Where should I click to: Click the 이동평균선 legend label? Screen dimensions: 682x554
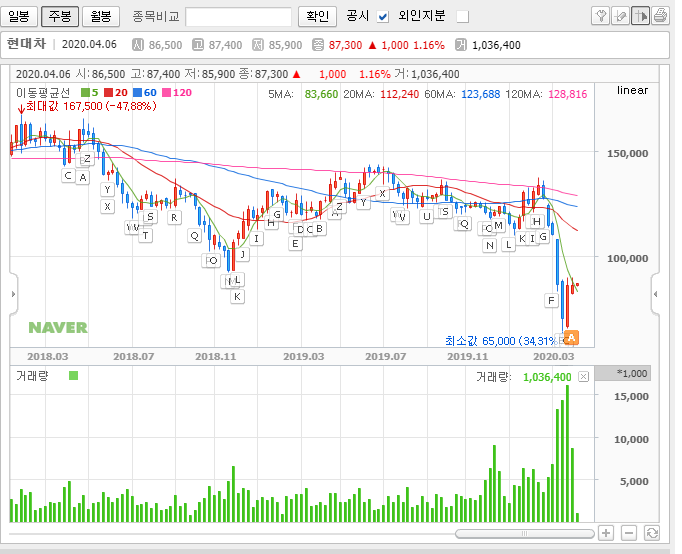tap(43, 93)
